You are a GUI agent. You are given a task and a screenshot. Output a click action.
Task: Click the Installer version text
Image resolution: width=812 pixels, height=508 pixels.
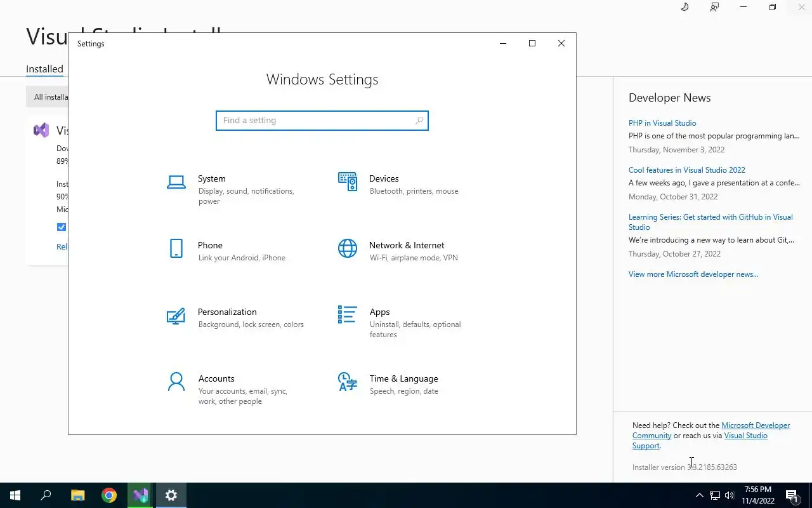point(684,467)
